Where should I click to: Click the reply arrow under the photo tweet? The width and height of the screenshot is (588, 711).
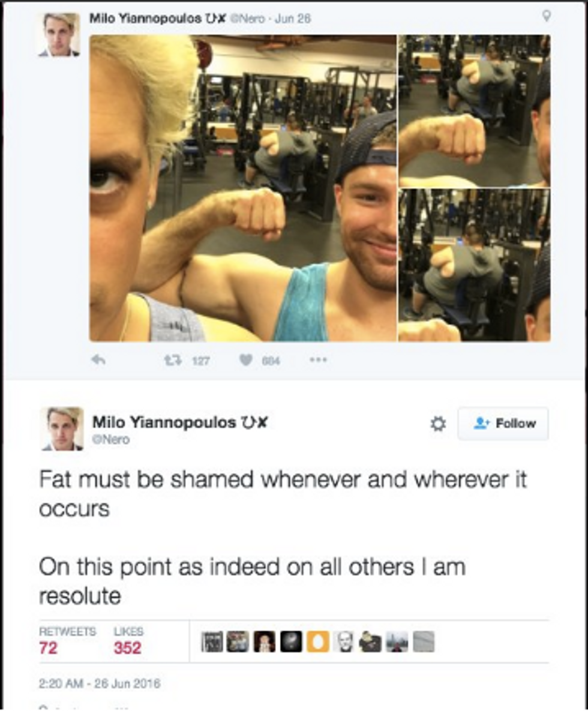[x=98, y=360]
